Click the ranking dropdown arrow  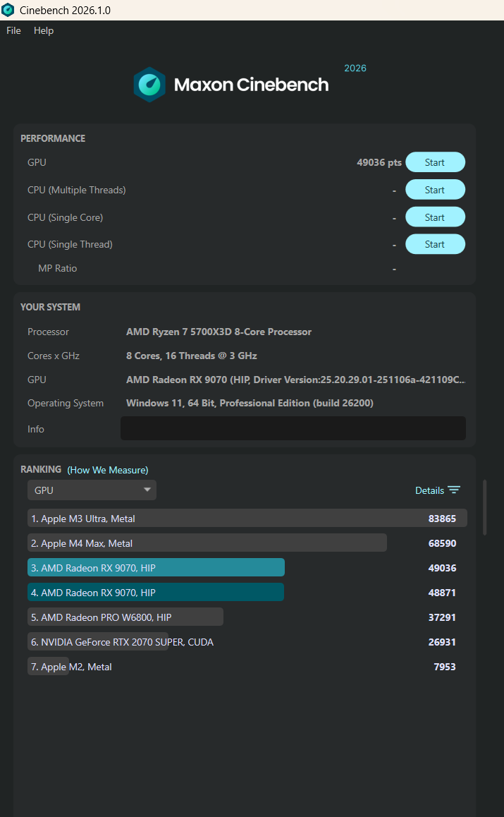point(147,490)
